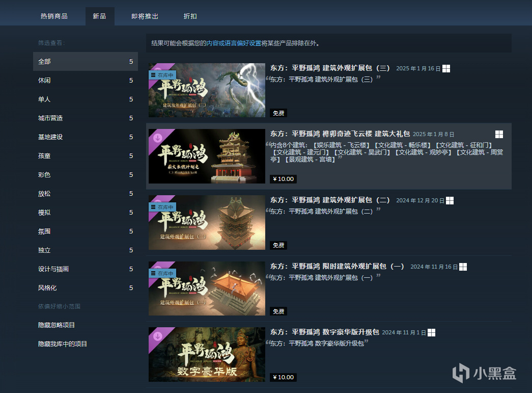Filter by 孩童 tag
Image resolution: width=532 pixels, height=393 pixels.
click(86, 155)
